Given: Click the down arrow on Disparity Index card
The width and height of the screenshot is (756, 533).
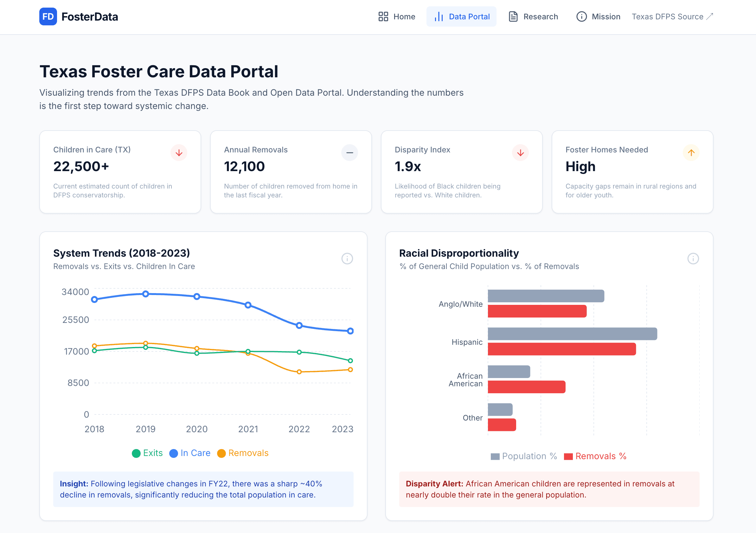Looking at the screenshot, I should click(520, 152).
